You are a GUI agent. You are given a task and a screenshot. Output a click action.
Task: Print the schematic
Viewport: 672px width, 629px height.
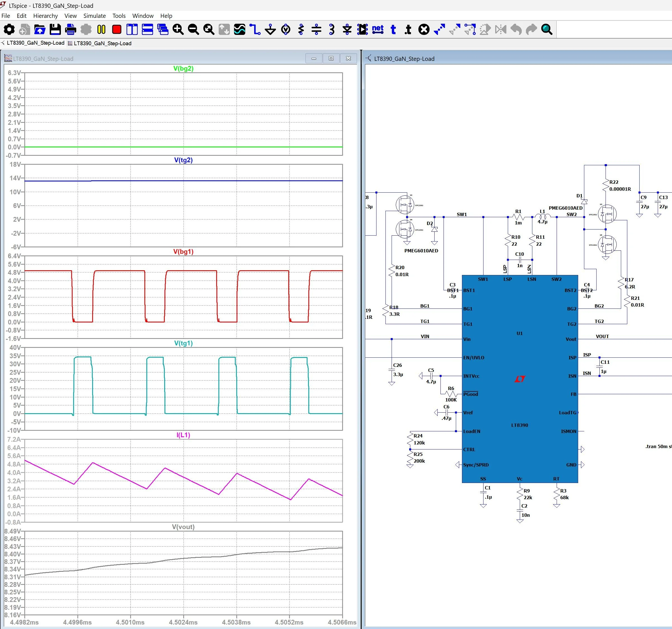[x=70, y=30]
